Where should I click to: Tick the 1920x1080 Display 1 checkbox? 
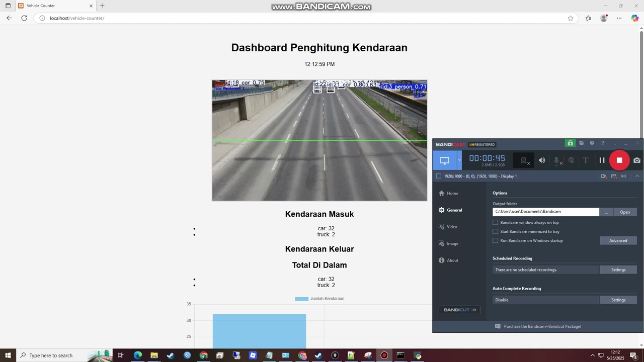(x=439, y=176)
